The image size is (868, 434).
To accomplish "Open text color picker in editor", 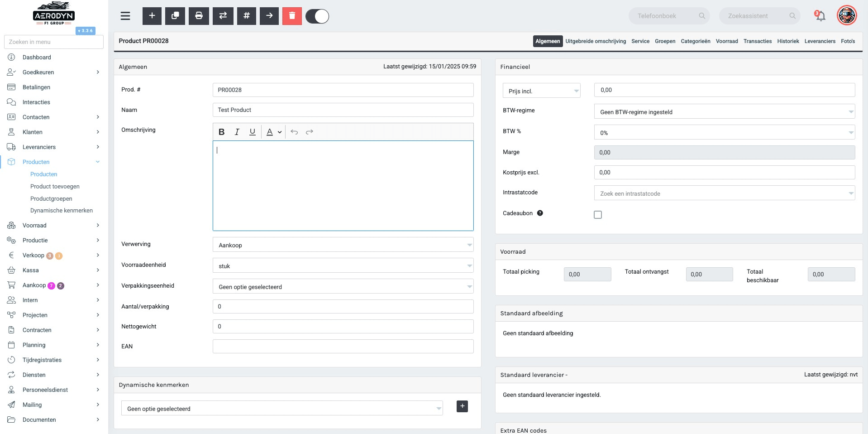I will (x=274, y=132).
